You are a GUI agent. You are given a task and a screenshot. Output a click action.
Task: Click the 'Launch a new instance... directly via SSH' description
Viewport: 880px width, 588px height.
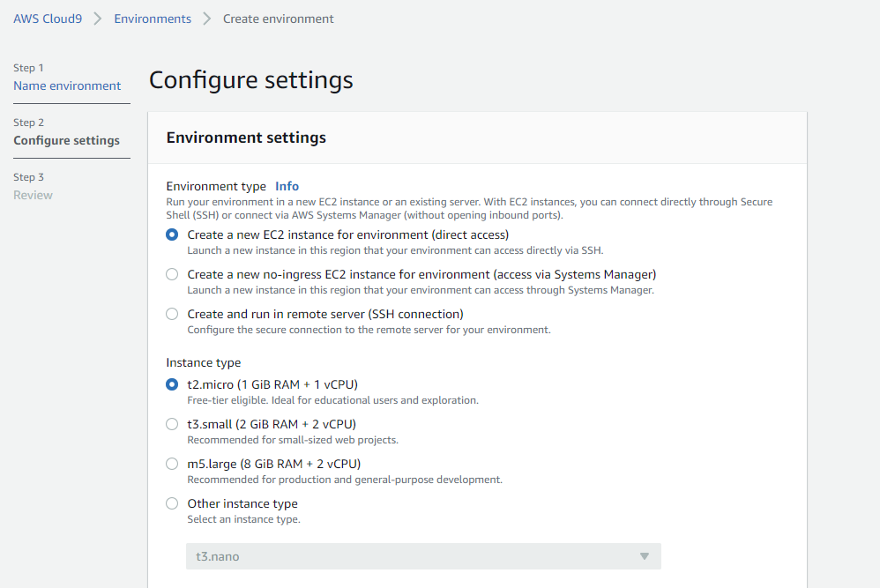pos(395,250)
